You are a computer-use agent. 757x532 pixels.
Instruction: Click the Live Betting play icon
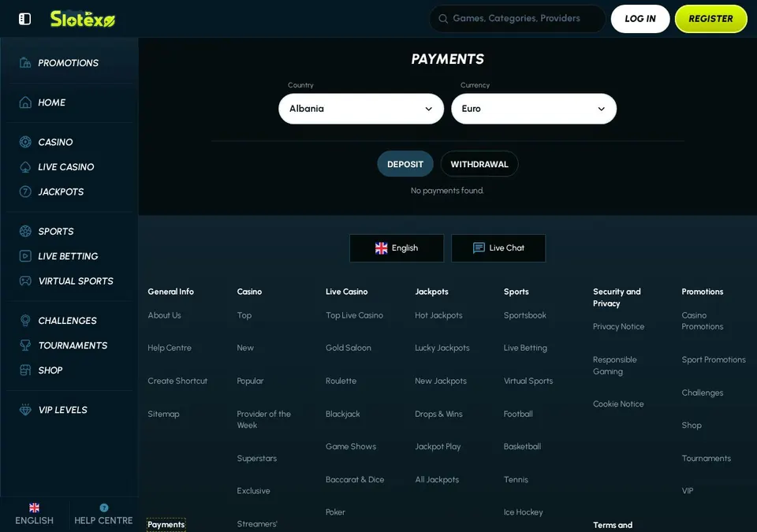click(25, 256)
